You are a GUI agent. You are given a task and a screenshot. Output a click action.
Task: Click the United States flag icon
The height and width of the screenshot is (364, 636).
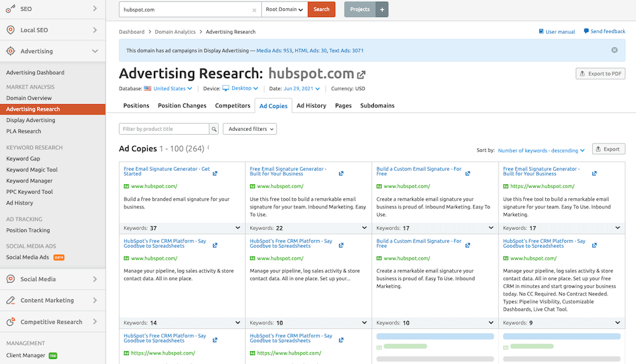[148, 88]
